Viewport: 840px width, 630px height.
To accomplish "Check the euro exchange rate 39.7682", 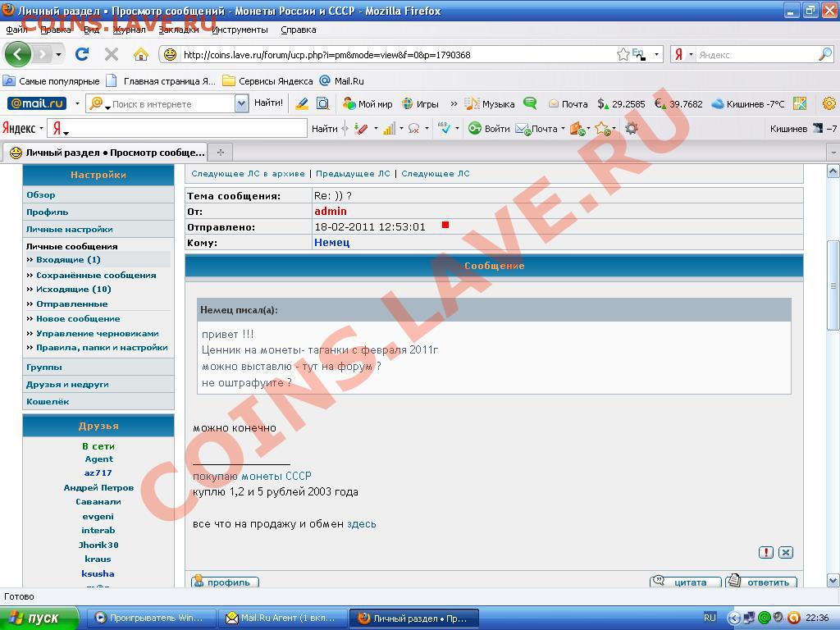I will 678,104.
